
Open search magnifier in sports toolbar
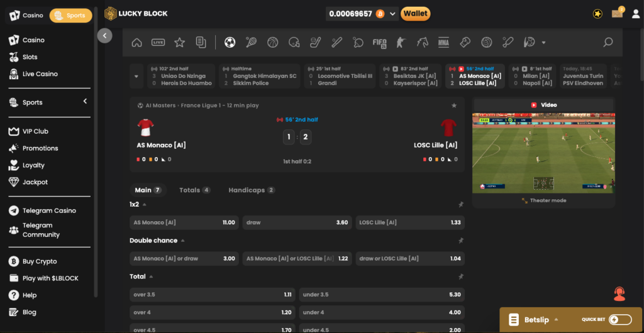pos(608,42)
